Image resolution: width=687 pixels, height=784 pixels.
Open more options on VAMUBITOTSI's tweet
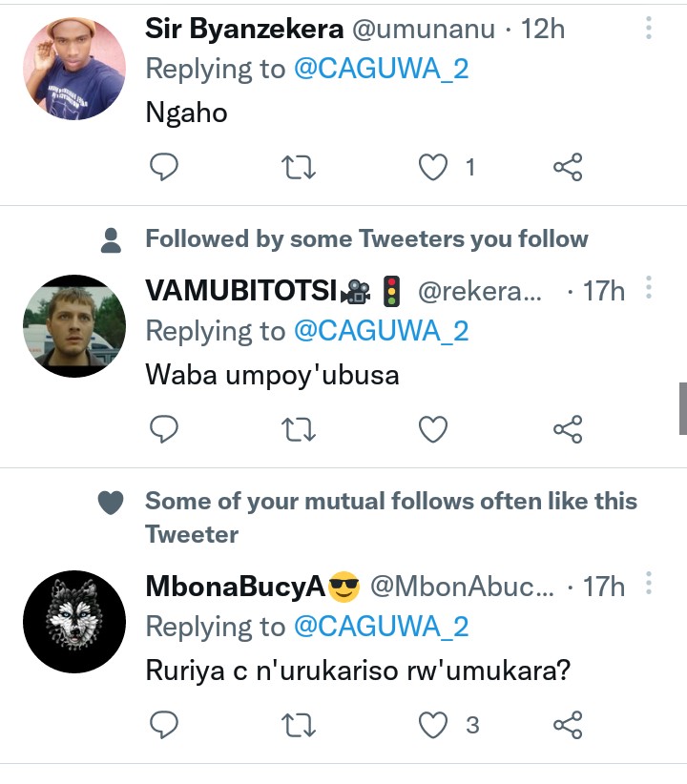click(649, 289)
